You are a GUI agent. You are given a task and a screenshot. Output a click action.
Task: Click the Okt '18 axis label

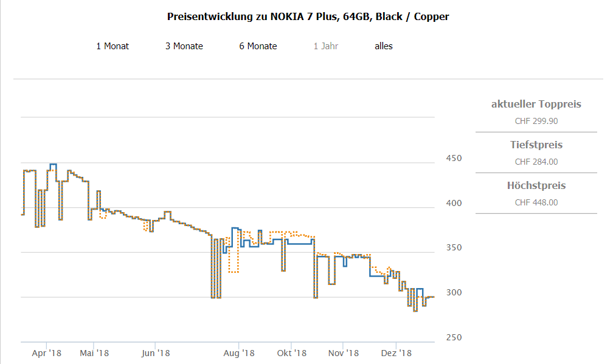[291, 352]
